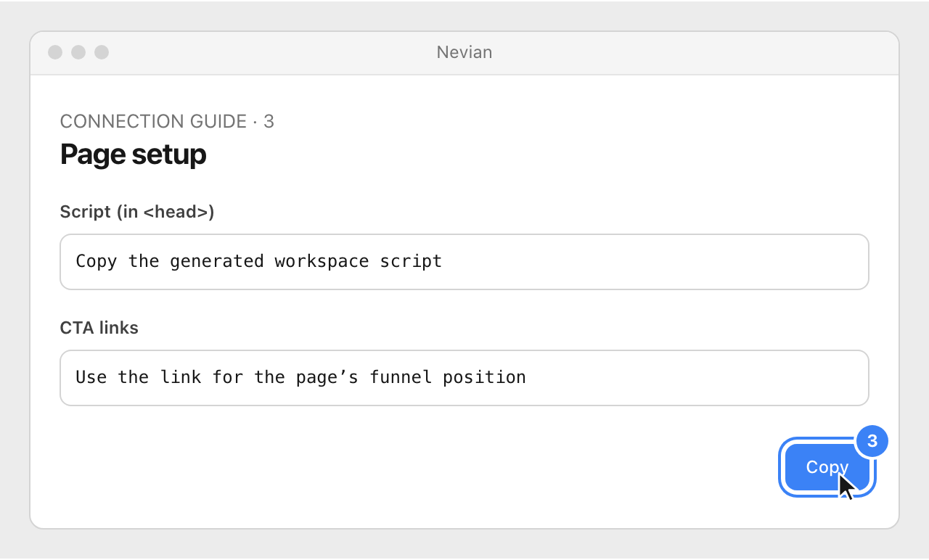The image size is (929, 560).
Task: Select the Script (in <head>) code field
Action: click(x=464, y=261)
